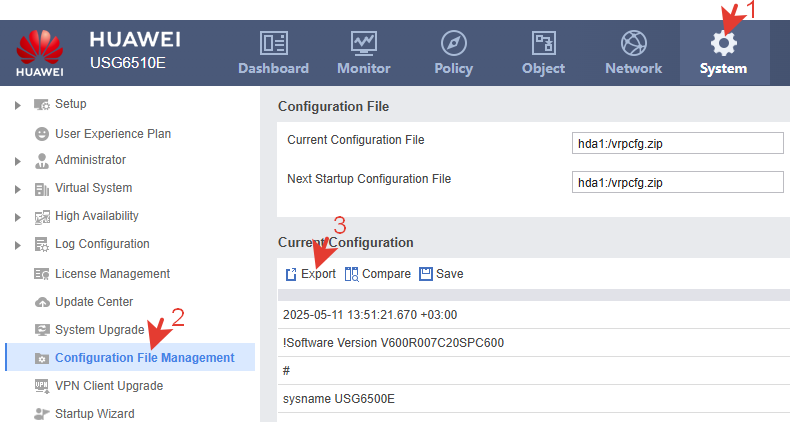Expand the Administrator tree arrow

(x=18, y=161)
